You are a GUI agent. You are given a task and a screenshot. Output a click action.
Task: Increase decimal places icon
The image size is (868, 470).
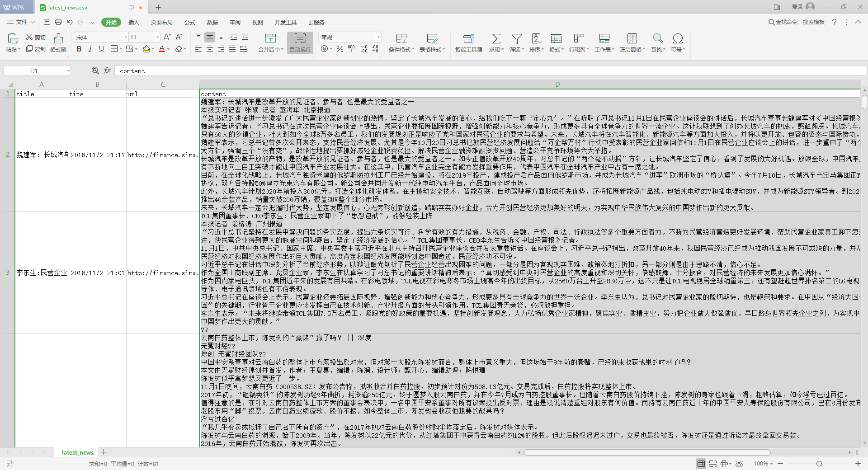[364, 49]
